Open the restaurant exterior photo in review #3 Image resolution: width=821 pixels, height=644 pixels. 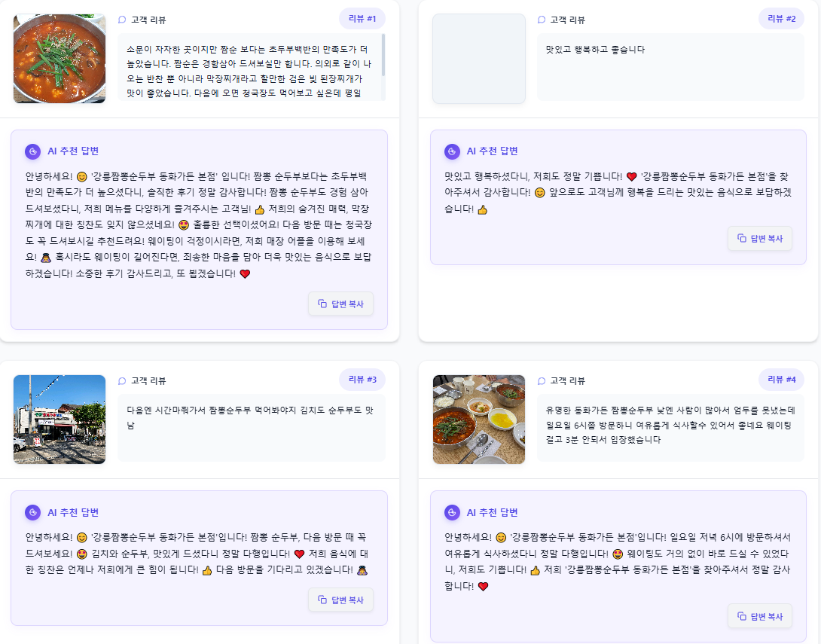pyautogui.click(x=60, y=420)
